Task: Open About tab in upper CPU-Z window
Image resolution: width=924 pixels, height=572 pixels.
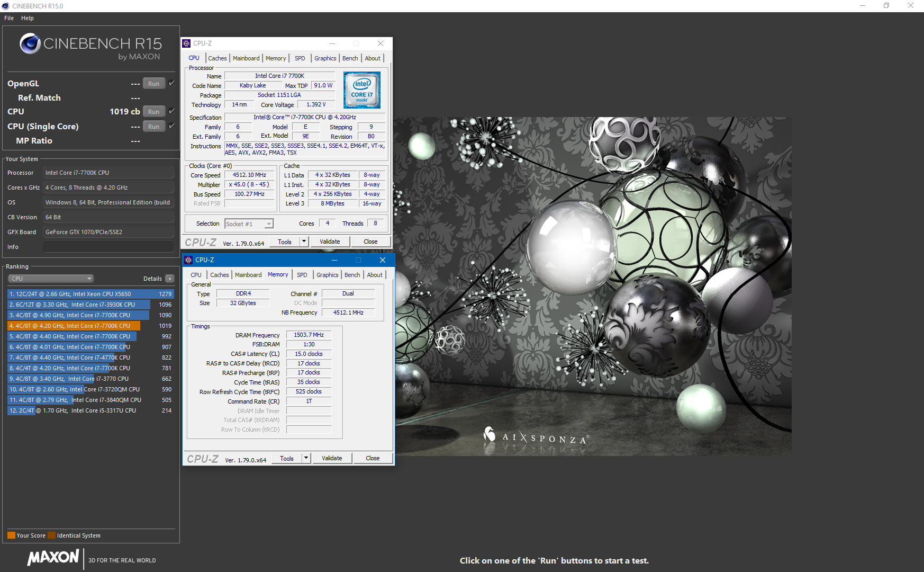Action: pos(373,58)
